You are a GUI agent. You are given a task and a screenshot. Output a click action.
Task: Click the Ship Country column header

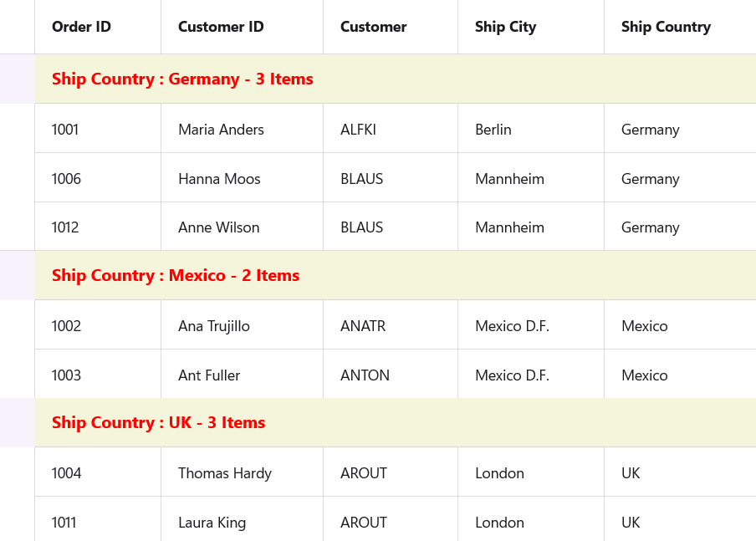click(x=666, y=27)
